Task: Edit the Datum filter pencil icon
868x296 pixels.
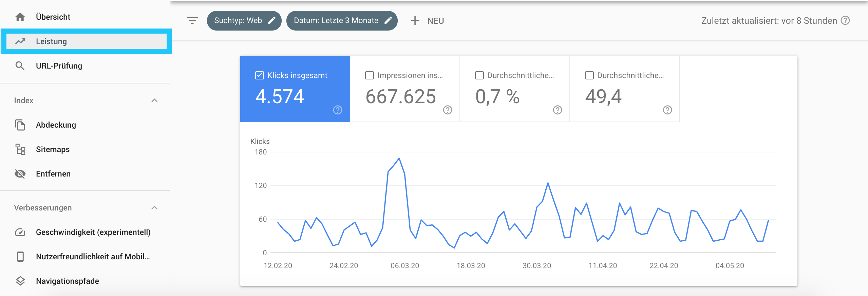Action: pos(388,21)
